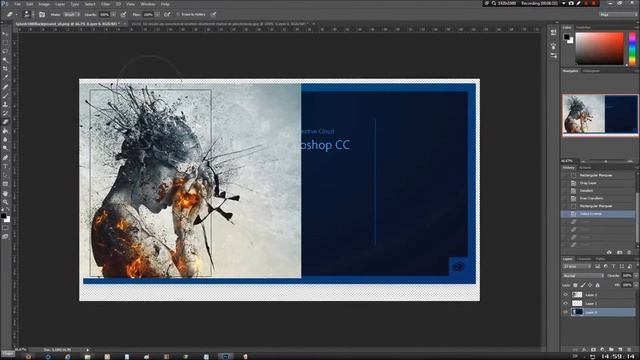Switch to the Swatches tab
Viewport: 640px width, 360px height.
(584, 27)
